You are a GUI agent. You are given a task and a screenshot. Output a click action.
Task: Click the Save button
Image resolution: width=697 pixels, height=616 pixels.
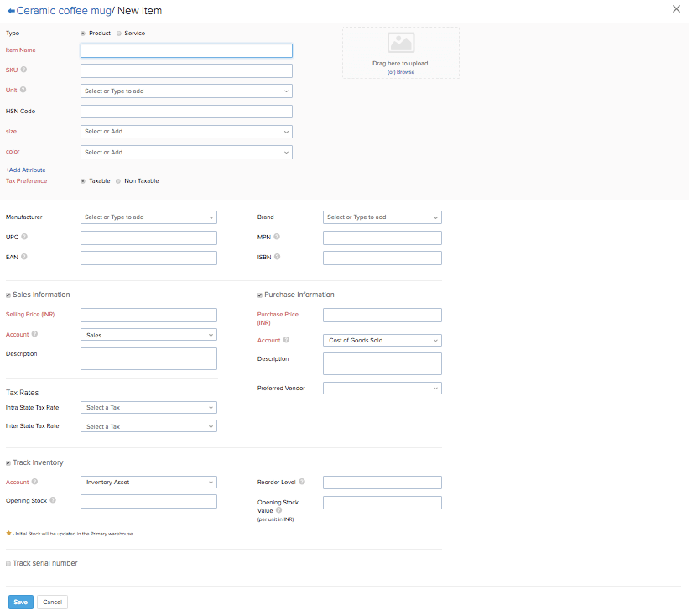click(19, 602)
